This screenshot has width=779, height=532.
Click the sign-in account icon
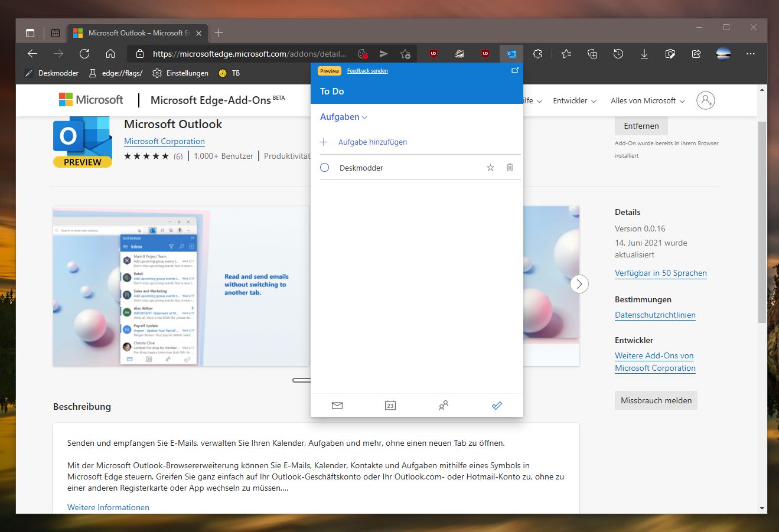click(706, 100)
